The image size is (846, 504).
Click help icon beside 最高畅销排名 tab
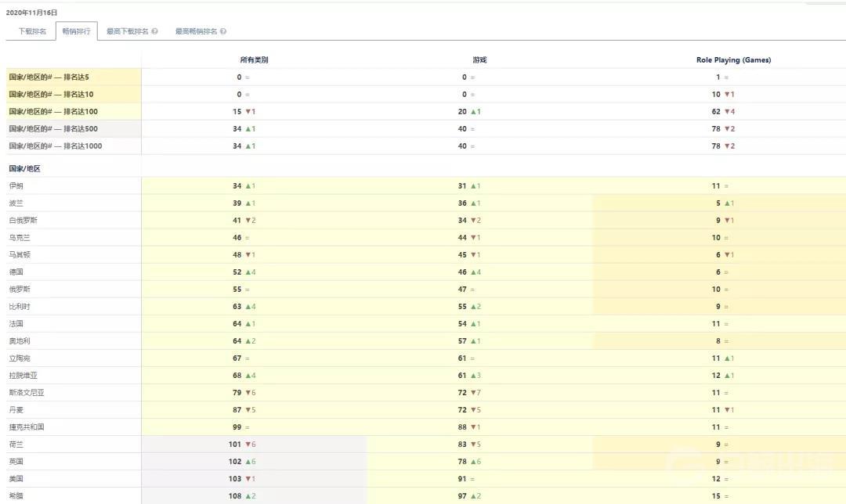click(x=223, y=32)
